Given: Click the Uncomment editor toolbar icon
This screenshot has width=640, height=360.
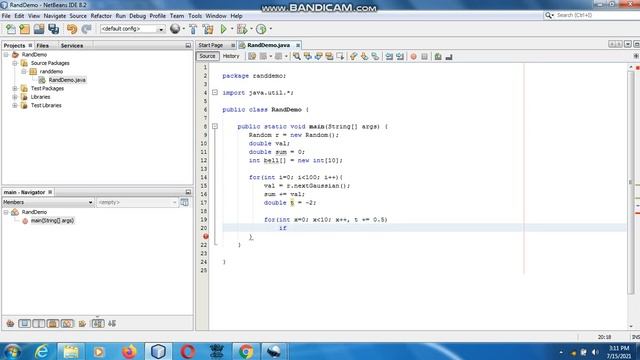Looking at the screenshot, I should (x=449, y=57).
